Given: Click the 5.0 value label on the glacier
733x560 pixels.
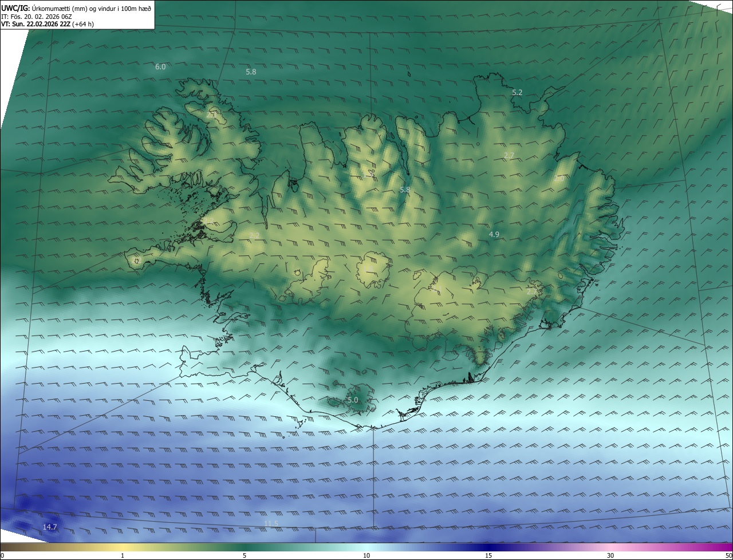Looking at the screenshot, I should 352,400.
